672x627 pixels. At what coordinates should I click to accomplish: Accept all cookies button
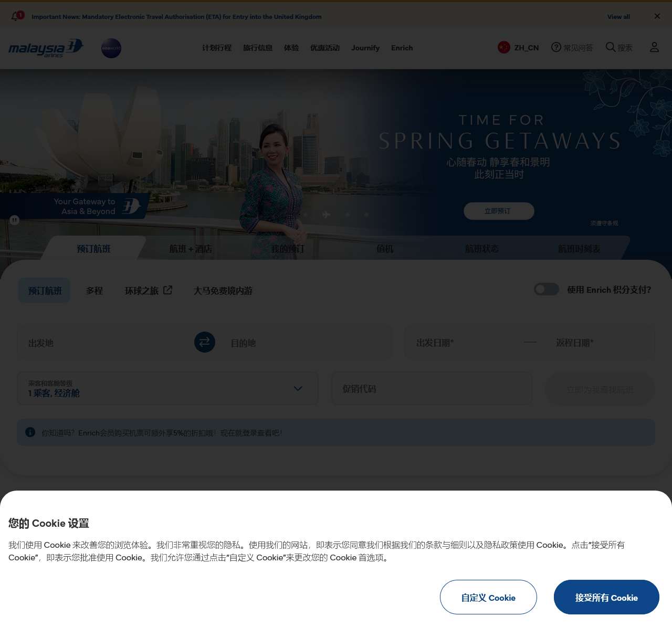(x=606, y=597)
